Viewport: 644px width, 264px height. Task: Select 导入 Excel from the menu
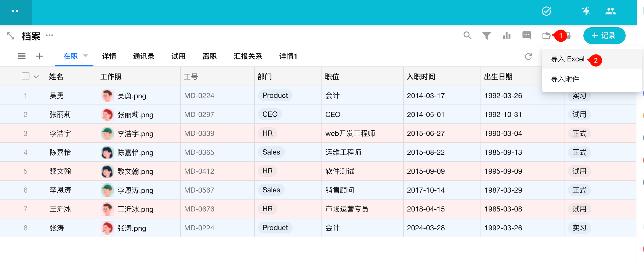click(567, 59)
